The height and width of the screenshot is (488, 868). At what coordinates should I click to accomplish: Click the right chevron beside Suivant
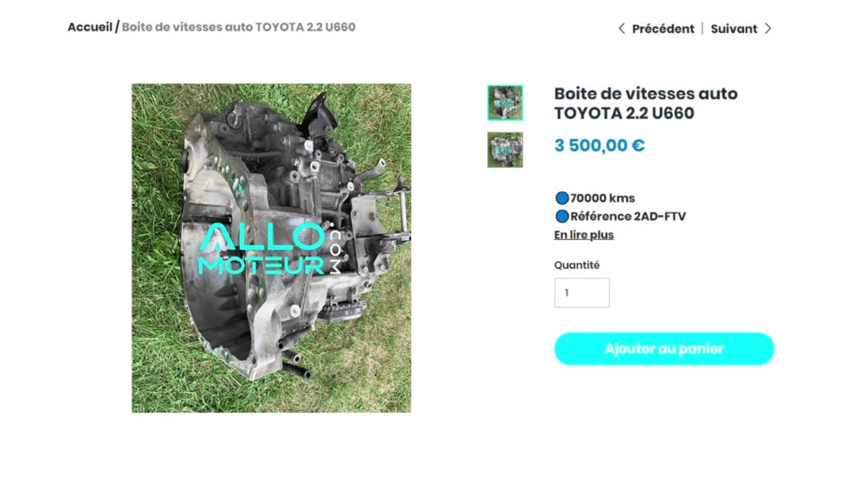coord(768,28)
